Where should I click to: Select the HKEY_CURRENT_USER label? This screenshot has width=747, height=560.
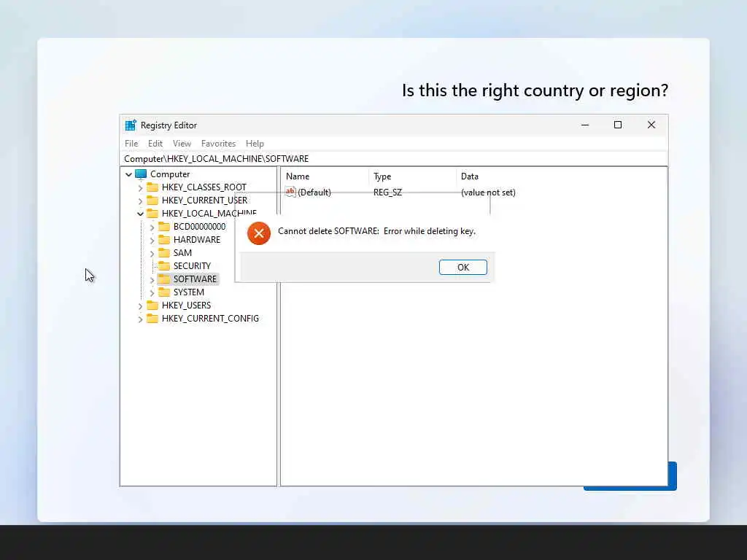tap(204, 200)
